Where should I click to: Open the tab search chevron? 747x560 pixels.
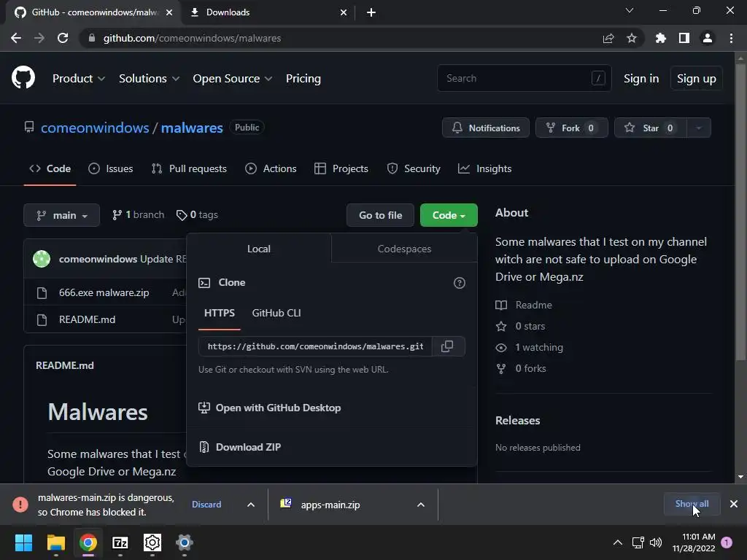[630, 10]
